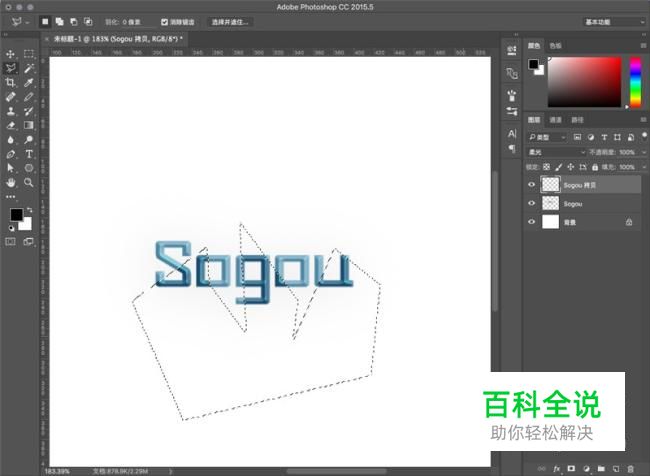Pick a color from the red color field

click(x=585, y=82)
